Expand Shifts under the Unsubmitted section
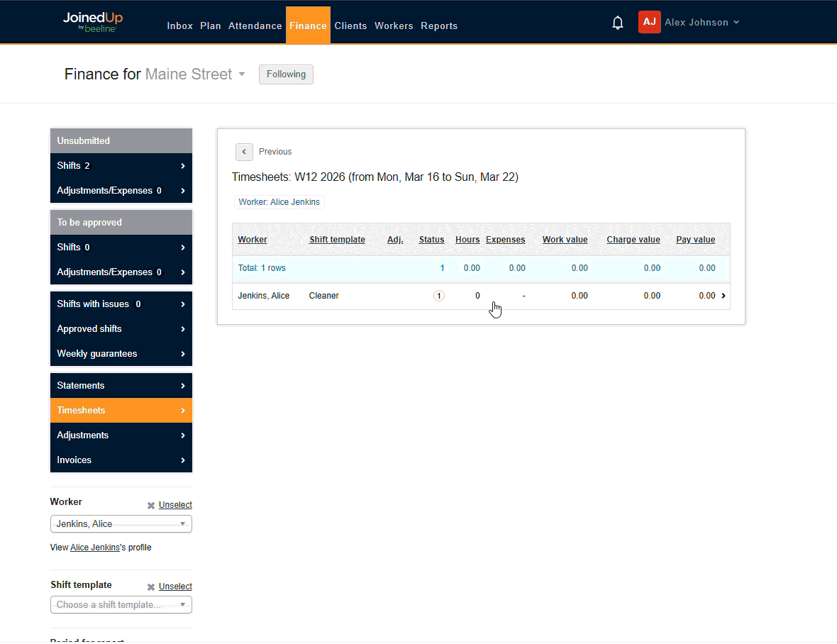This screenshot has width=837, height=644. [x=121, y=165]
